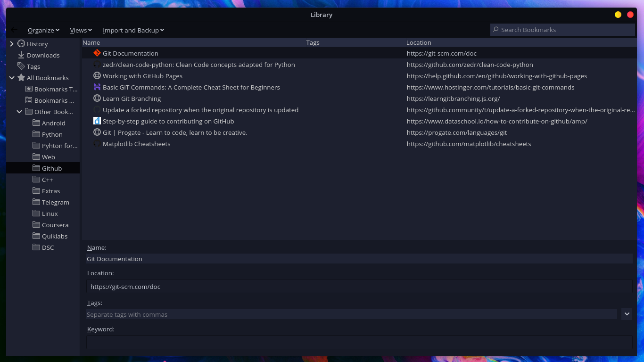The height and width of the screenshot is (362, 644).
Task: Click the Github folder icon
Action: tap(36, 168)
